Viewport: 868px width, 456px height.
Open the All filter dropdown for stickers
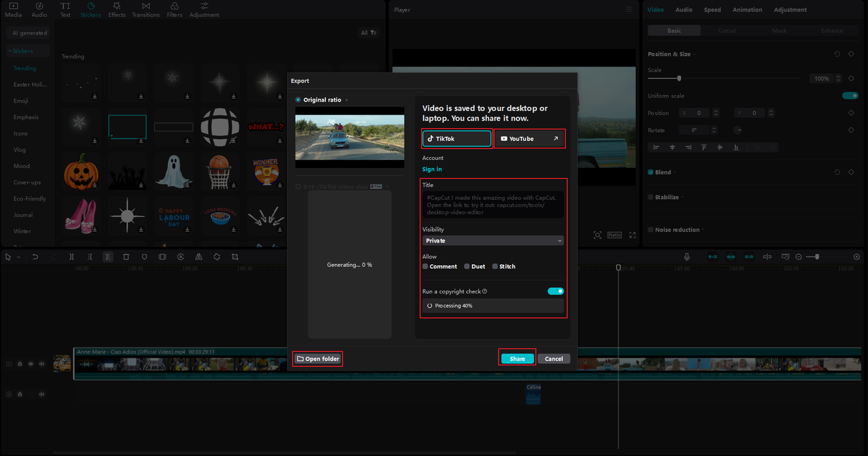(x=369, y=33)
